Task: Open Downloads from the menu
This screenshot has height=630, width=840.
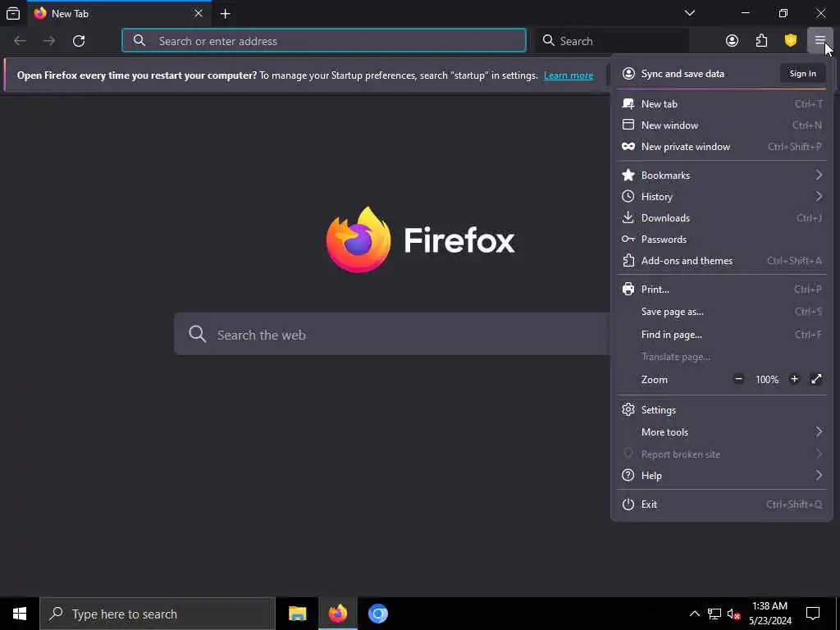Action: [722, 218]
